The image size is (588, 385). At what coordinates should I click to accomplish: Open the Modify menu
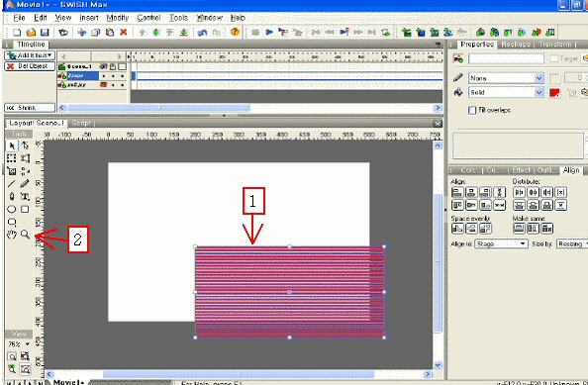[x=118, y=18]
